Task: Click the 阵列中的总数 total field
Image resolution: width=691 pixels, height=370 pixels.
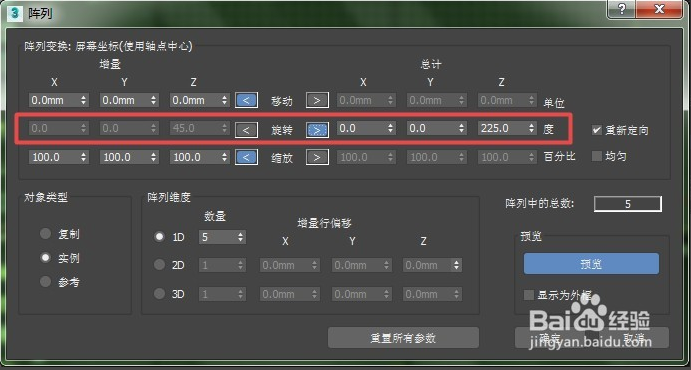Action: (x=628, y=204)
